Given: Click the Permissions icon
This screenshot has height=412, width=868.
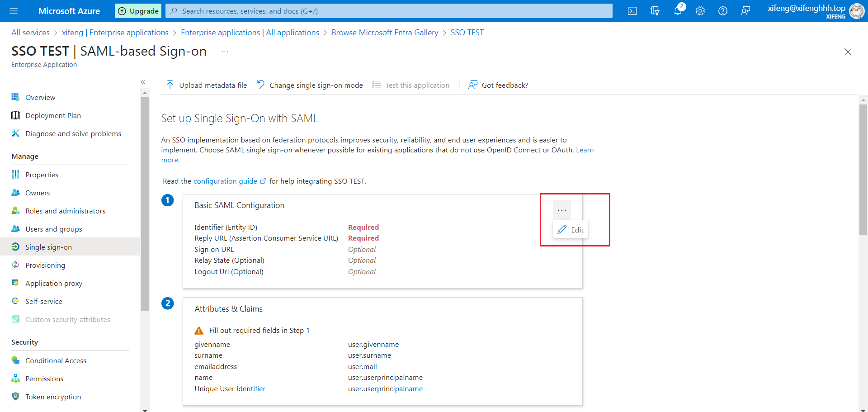Looking at the screenshot, I should [x=15, y=378].
